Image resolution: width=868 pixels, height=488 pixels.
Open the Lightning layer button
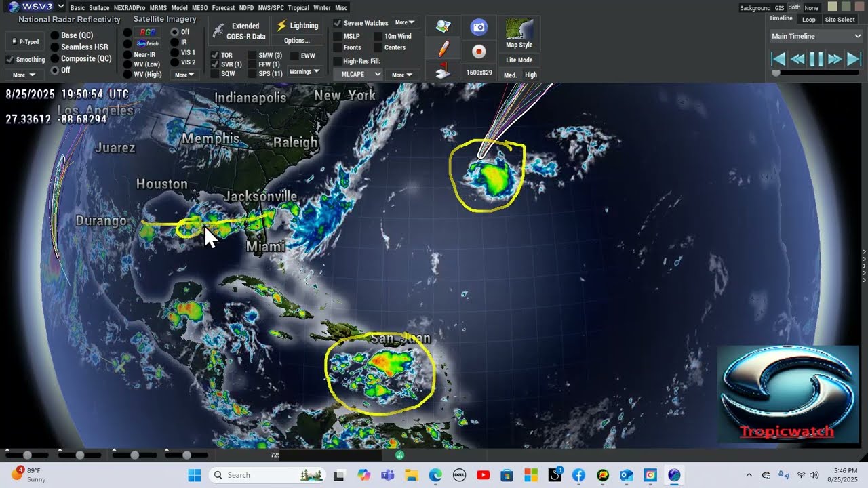[297, 26]
